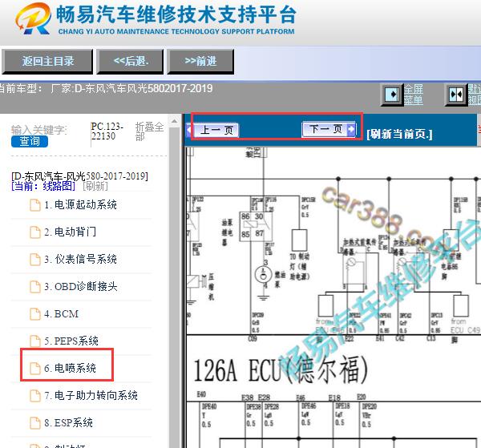Screen dimensions: 481x448
Task: Open 2. 电动背门 item
Action: click(x=70, y=232)
